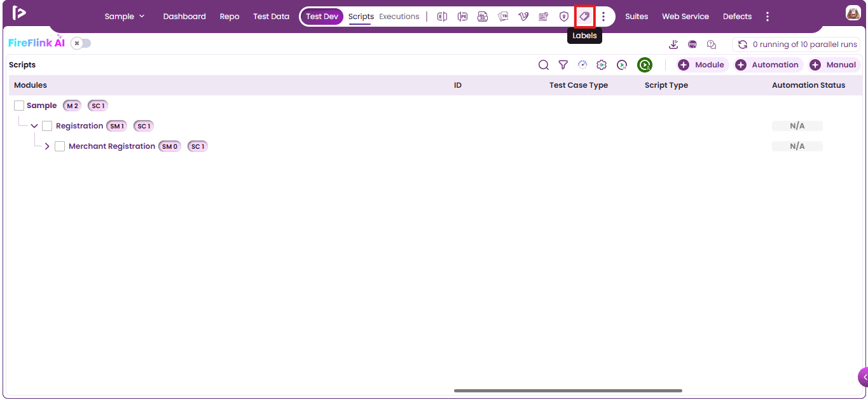Open the Labels tag icon
This screenshot has height=400, width=868.
[x=584, y=17]
